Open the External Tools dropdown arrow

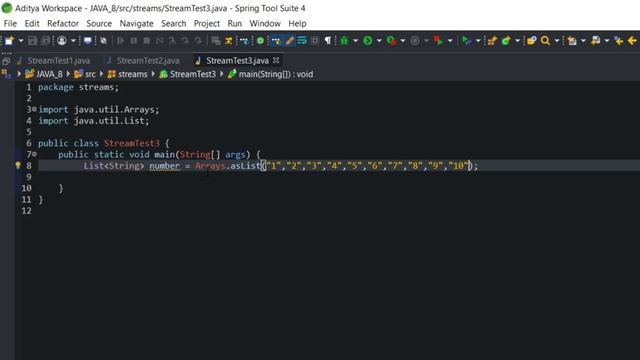(x=478, y=41)
